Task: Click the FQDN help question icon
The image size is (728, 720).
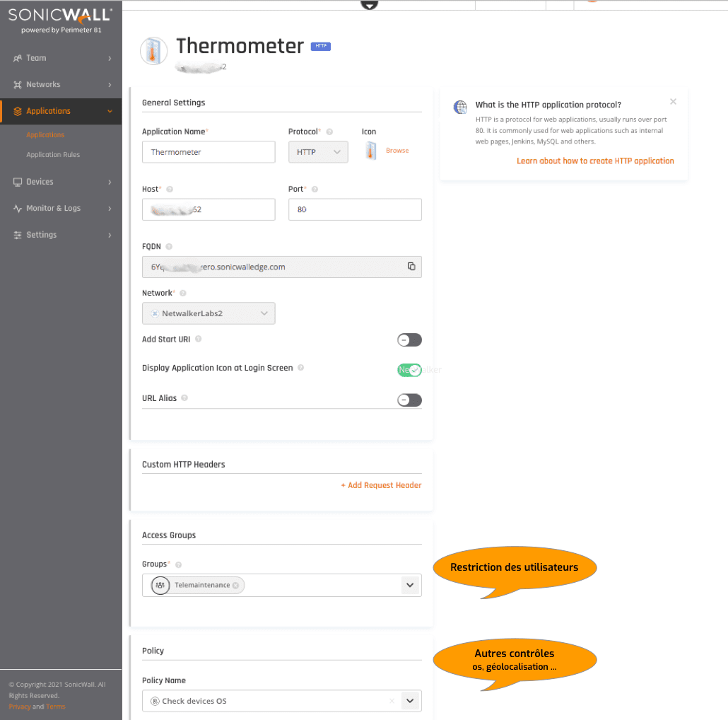Action: pyautogui.click(x=169, y=247)
